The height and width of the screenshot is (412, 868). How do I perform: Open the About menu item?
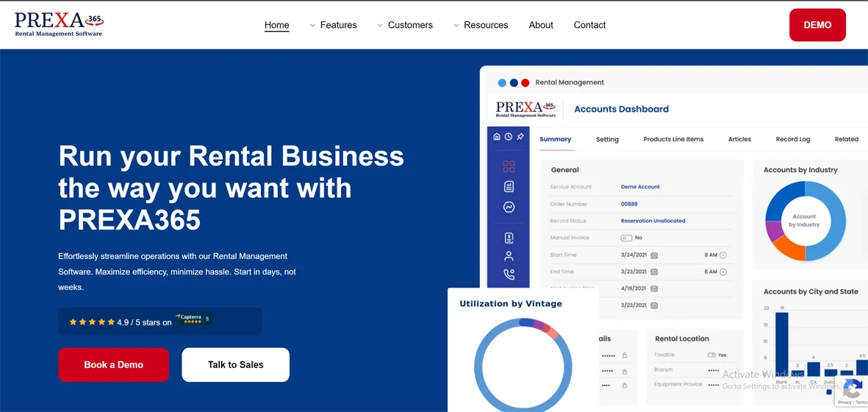[x=540, y=25]
